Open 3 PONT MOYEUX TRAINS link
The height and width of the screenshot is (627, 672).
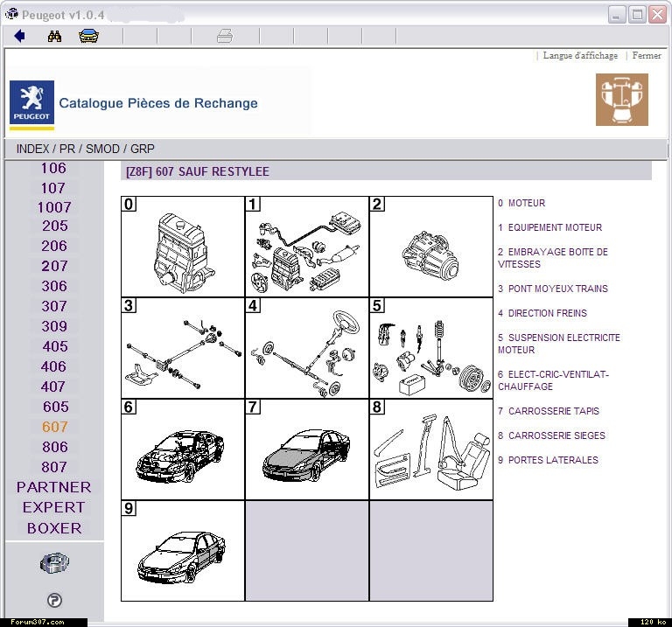[553, 289]
